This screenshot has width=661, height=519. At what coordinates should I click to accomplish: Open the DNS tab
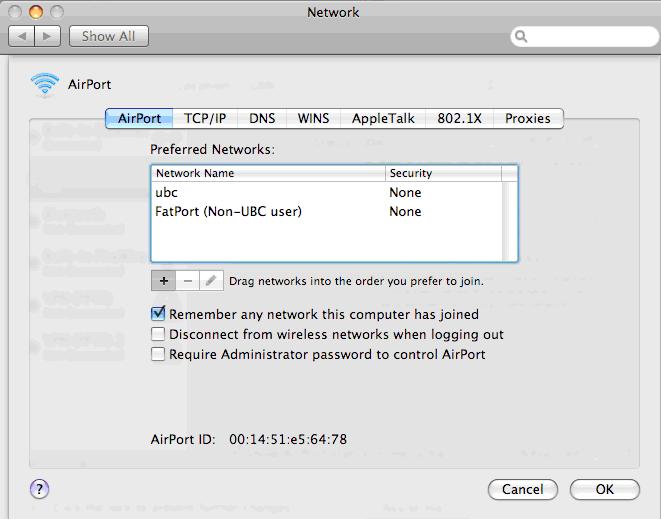point(262,118)
